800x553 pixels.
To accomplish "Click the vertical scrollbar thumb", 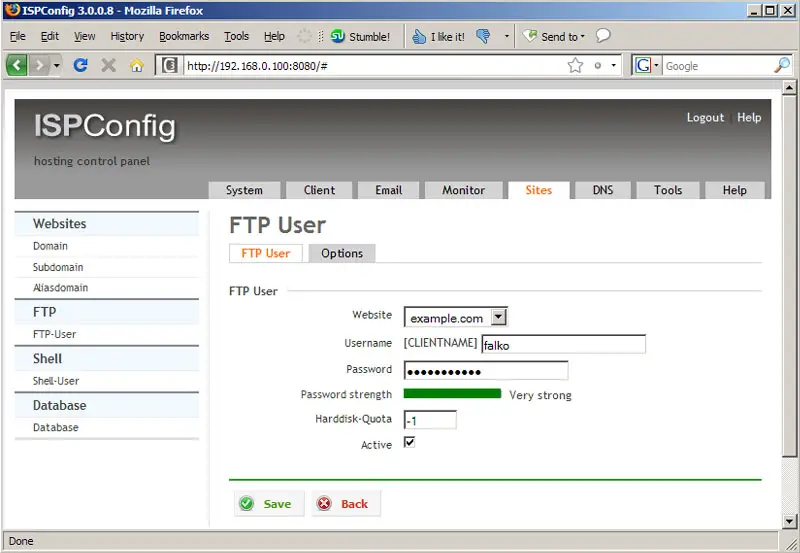I will (x=789, y=275).
